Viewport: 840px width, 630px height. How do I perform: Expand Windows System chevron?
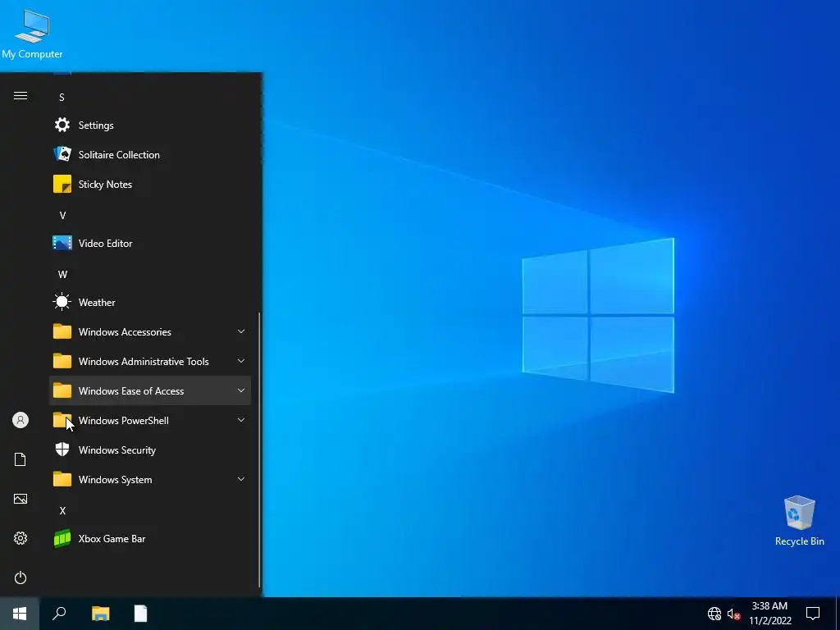click(x=241, y=479)
